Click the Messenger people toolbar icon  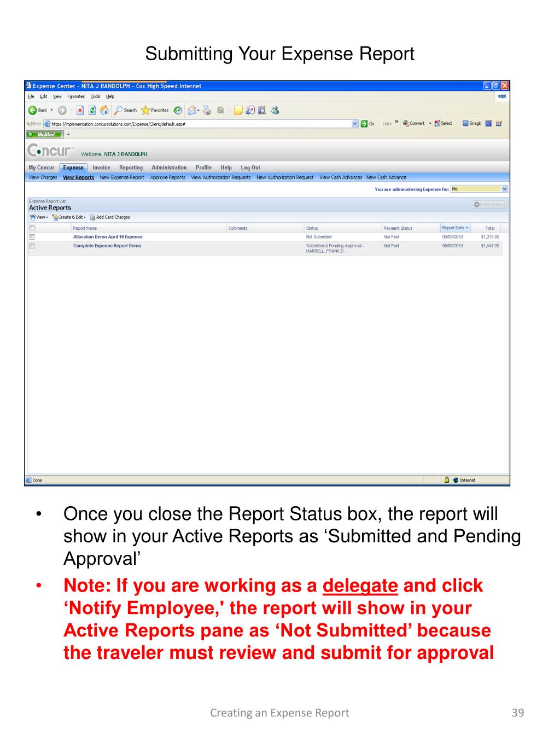tap(275, 110)
